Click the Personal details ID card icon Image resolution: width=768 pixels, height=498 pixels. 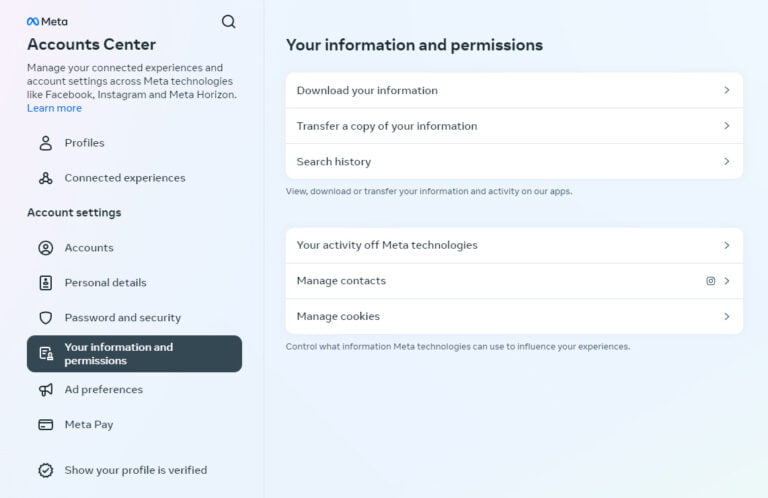[x=46, y=283]
